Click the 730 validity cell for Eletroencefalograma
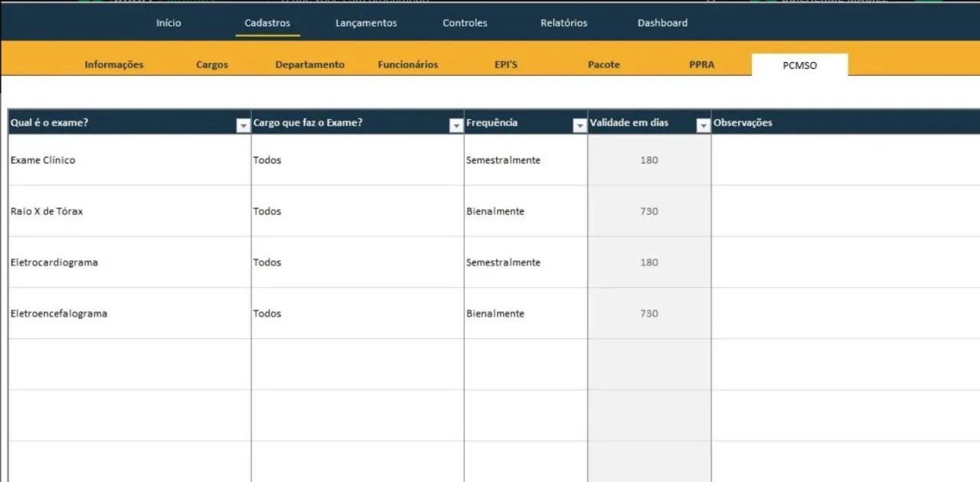 pyautogui.click(x=649, y=314)
